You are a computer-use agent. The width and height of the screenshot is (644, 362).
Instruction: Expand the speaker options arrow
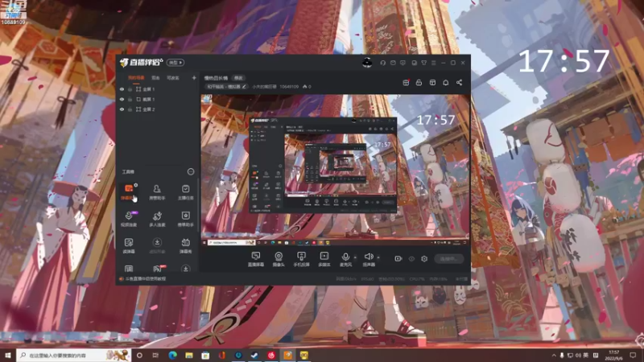pyautogui.click(x=378, y=257)
